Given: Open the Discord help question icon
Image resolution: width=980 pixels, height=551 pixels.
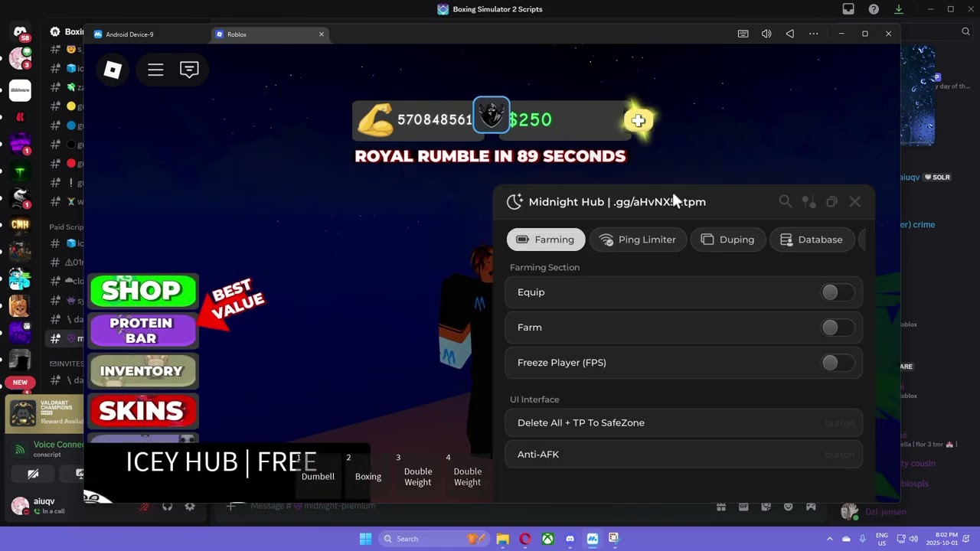Looking at the screenshot, I should coord(874,9).
